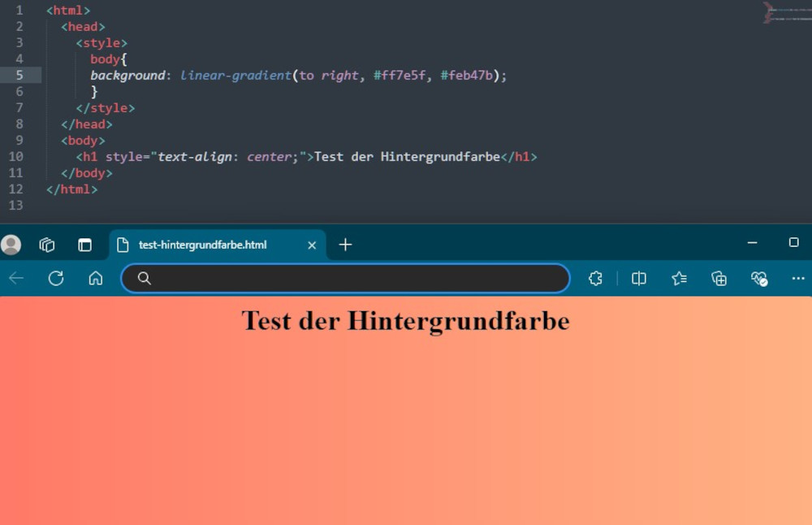Viewport: 812px width, 525px height.
Task: Reload the page with the refresh icon
Action: click(56, 279)
